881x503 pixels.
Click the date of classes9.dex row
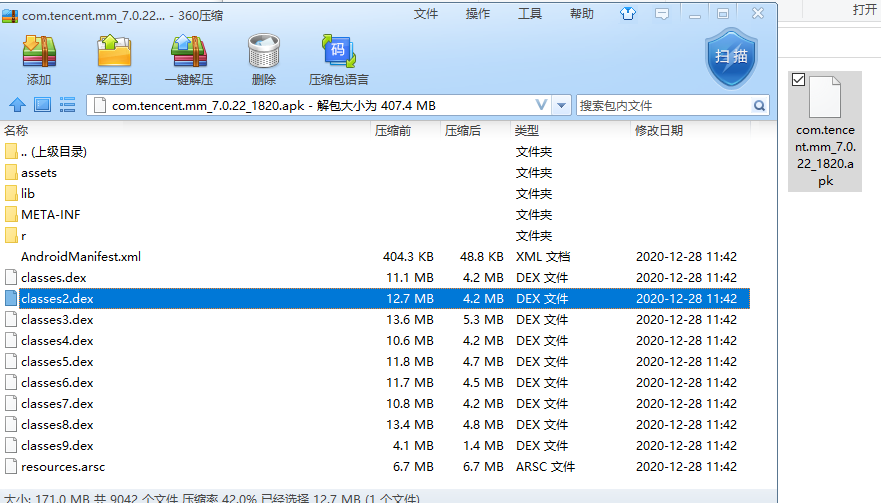pos(686,446)
